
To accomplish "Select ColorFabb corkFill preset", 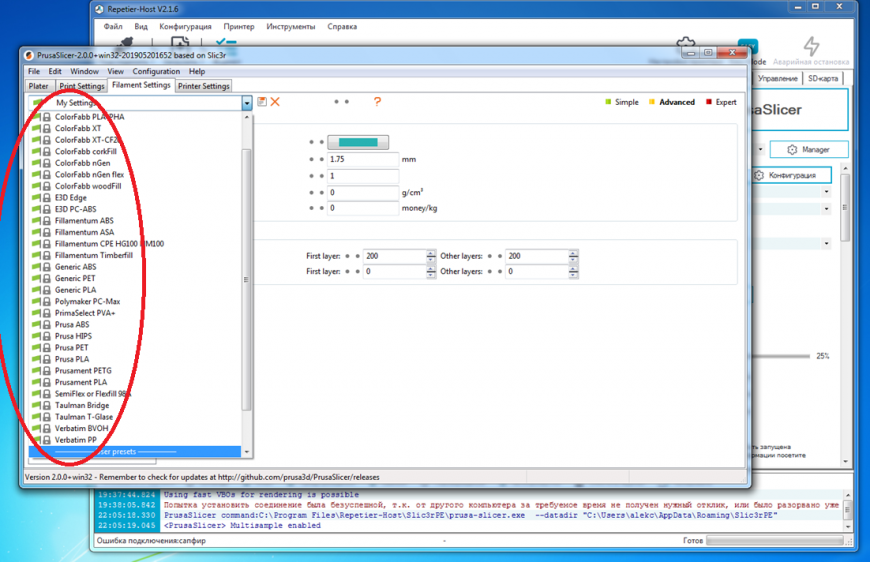I will click(135, 151).
